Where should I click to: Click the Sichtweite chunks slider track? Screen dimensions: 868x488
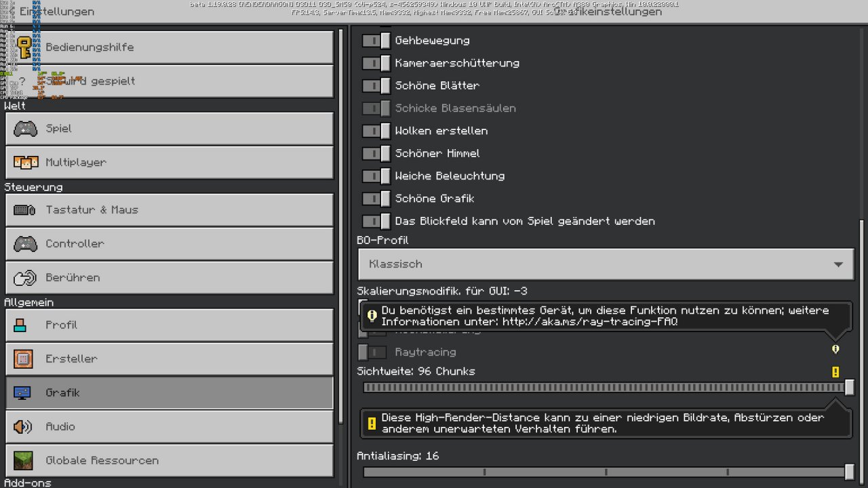[606, 388]
